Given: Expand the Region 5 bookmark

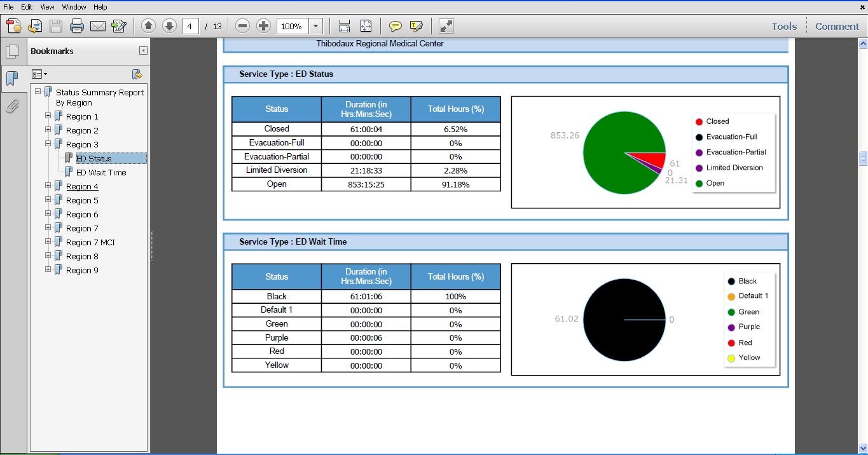Looking at the screenshot, I should (x=48, y=200).
